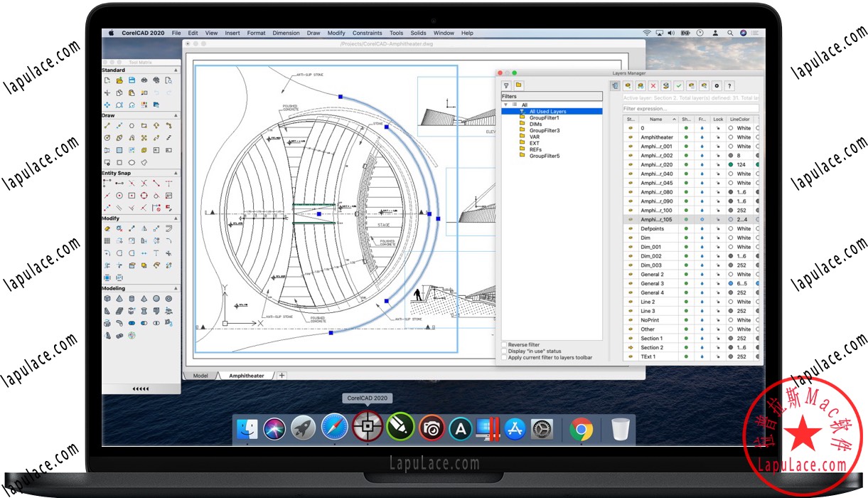Collapse the Entity Snap panel
Viewport: 868px width, 498px height.
pyautogui.click(x=176, y=173)
